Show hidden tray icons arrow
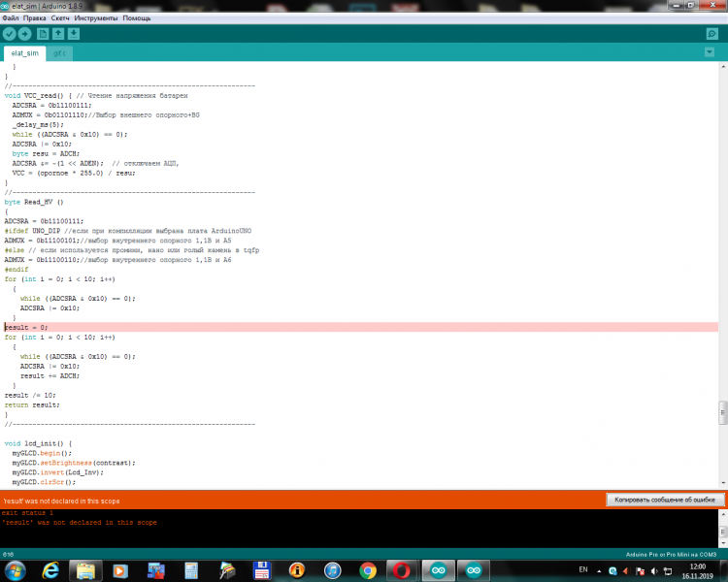The height and width of the screenshot is (582, 728). coord(599,571)
